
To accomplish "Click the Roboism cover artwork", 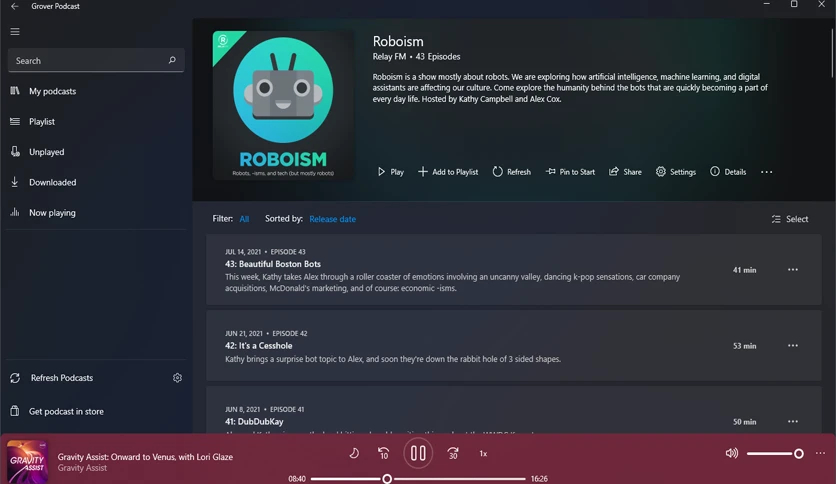I will pyautogui.click(x=283, y=105).
